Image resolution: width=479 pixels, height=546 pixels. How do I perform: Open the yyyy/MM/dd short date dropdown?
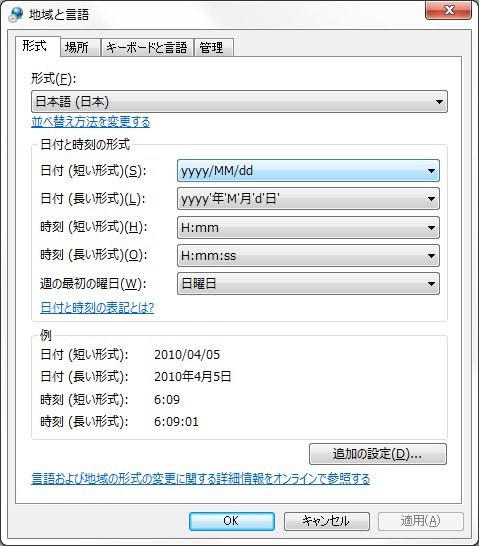(308, 171)
